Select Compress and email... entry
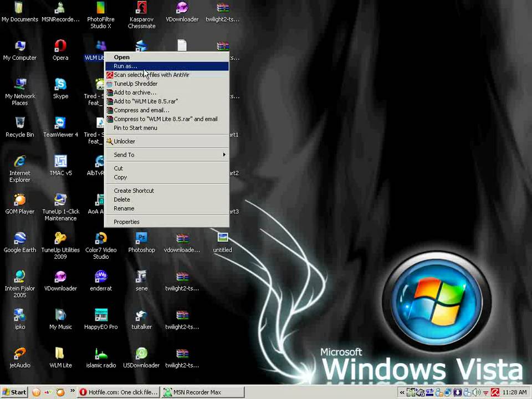The image size is (532, 399). (x=167, y=110)
